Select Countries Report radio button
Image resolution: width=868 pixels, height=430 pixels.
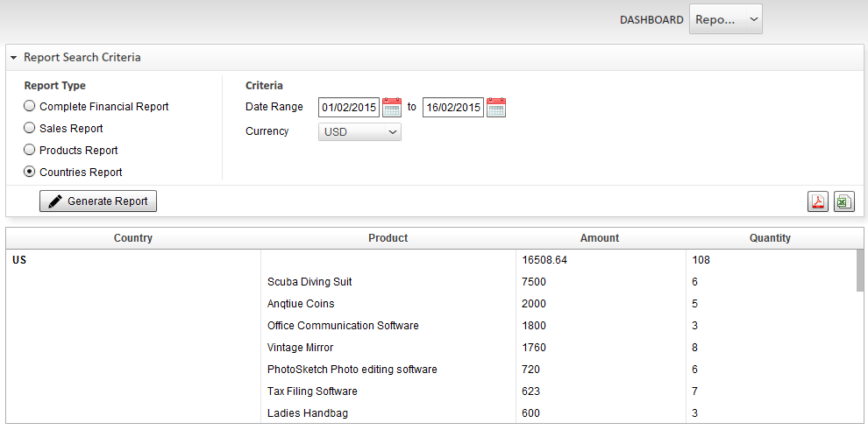[29, 172]
